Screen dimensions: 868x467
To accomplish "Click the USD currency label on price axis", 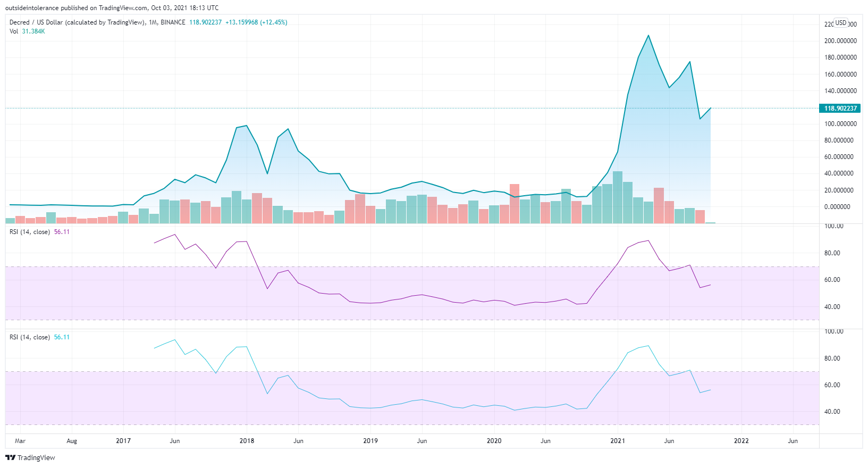I will (840, 23).
